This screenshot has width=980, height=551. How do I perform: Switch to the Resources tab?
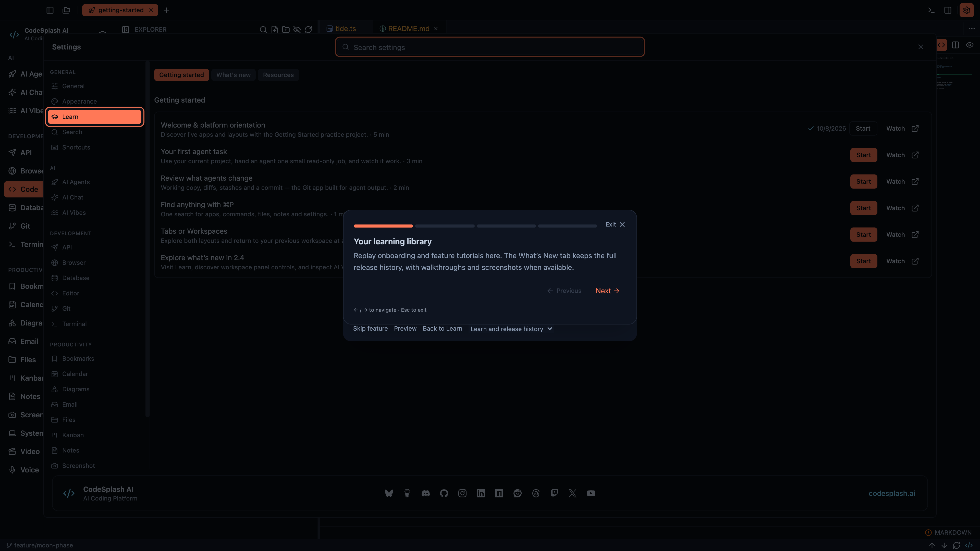tap(278, 75)
